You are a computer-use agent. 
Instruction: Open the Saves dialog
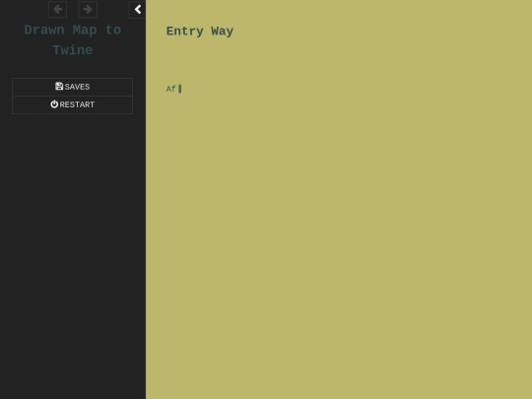(72, 87)
